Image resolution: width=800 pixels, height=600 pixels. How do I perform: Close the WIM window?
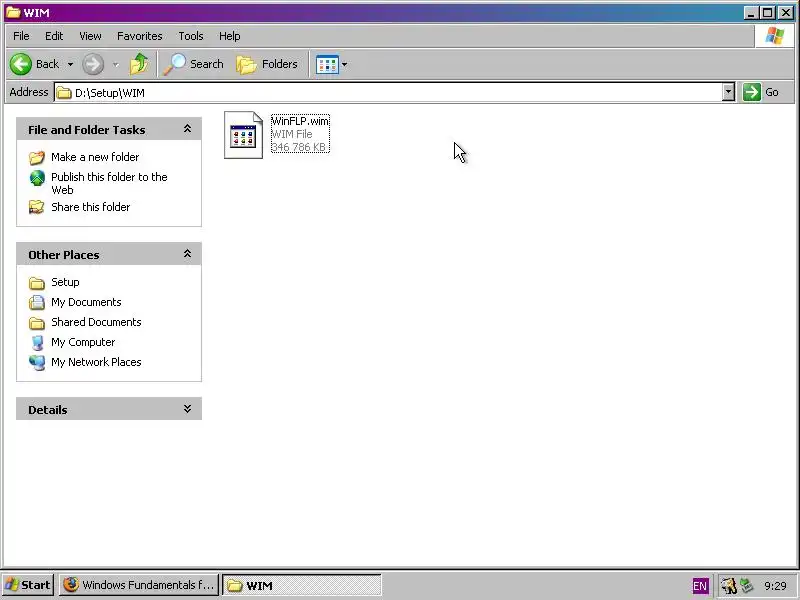click(x=786, y=12)
